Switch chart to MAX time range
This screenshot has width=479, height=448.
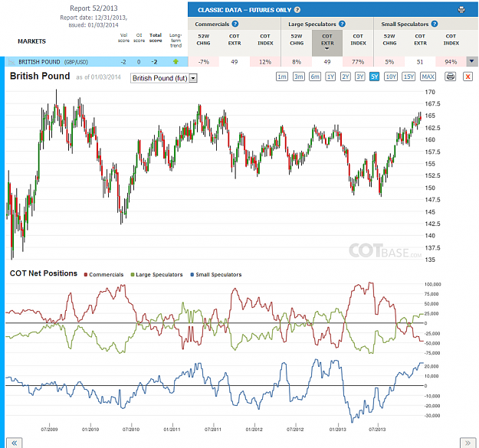pos(428,77)
